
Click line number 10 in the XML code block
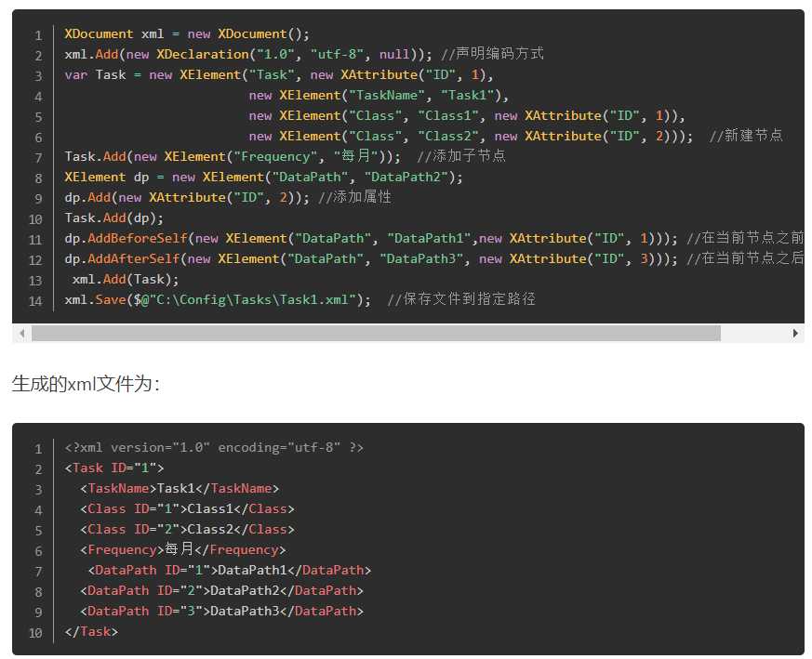[x=35, y=633]
